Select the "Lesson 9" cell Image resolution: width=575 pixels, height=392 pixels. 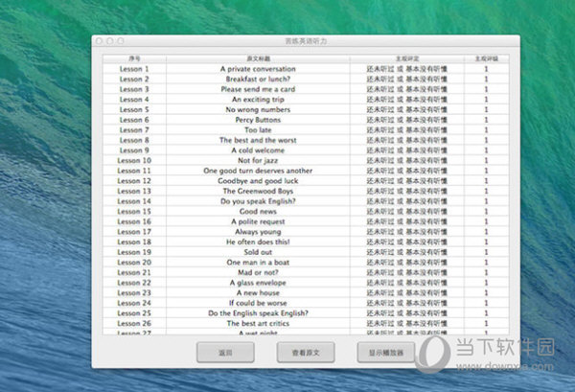point(134,150)
